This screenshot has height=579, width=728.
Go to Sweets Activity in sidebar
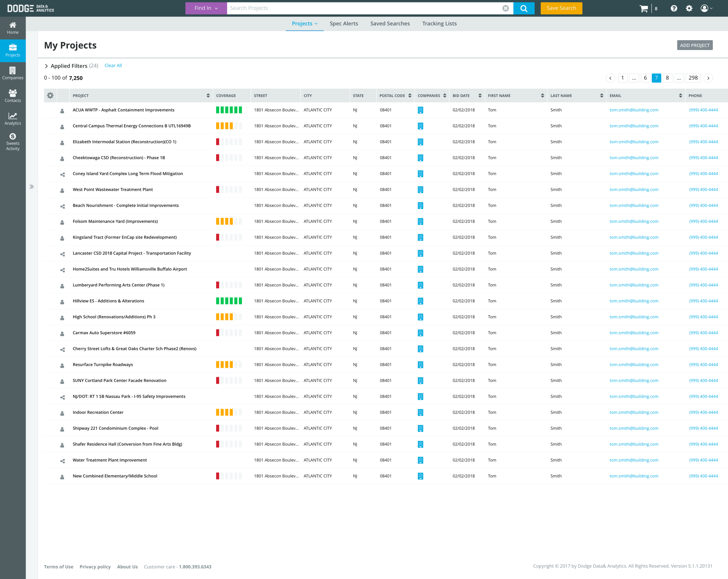coord(13,141)
